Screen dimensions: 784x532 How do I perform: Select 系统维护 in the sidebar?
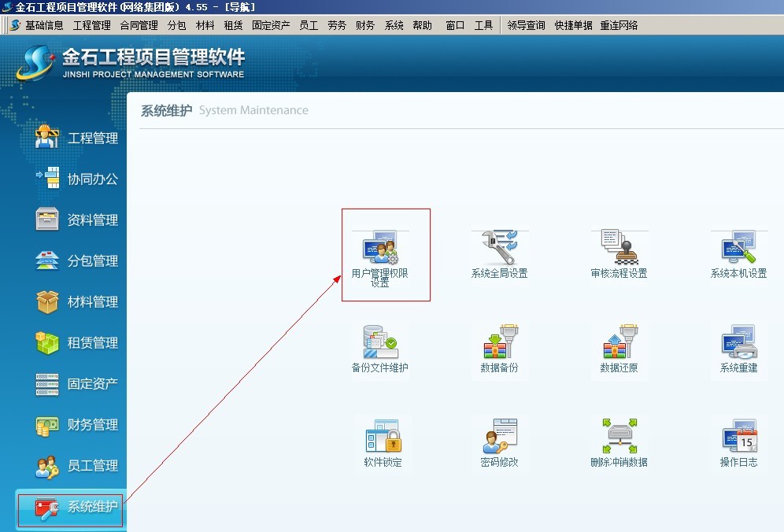point(92,507)
